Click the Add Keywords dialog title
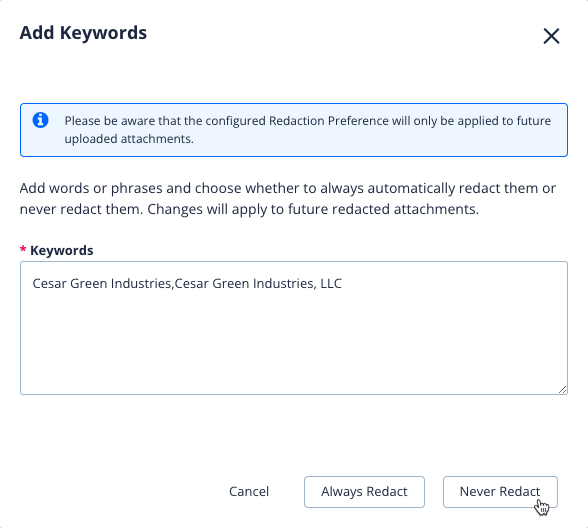Screen dimensions: 588x528 [83, 33]
